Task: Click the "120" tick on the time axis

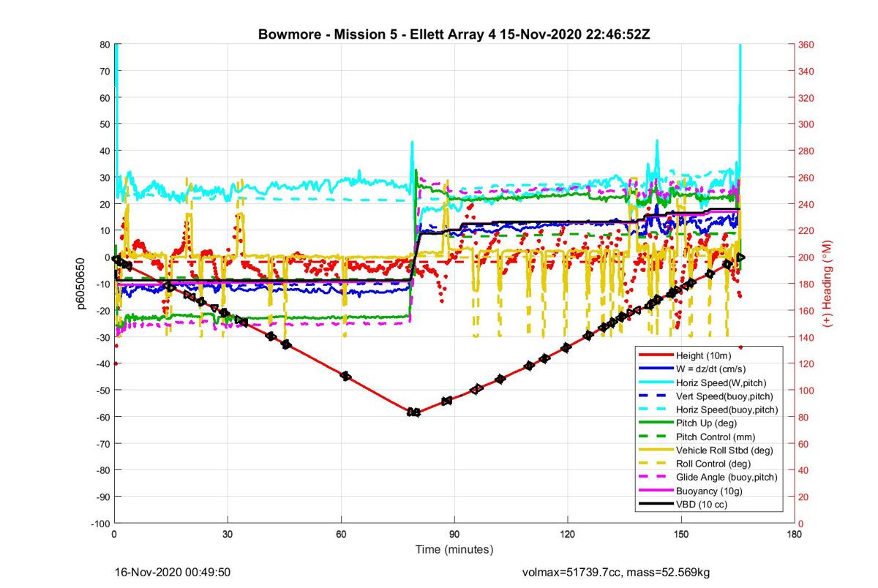Action: [x=568, y=535]
